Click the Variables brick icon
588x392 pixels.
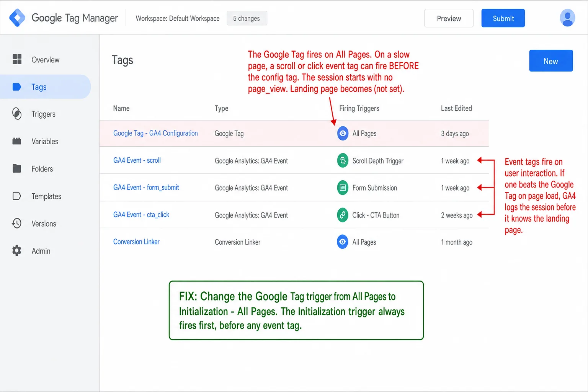[x=17, y=141]
